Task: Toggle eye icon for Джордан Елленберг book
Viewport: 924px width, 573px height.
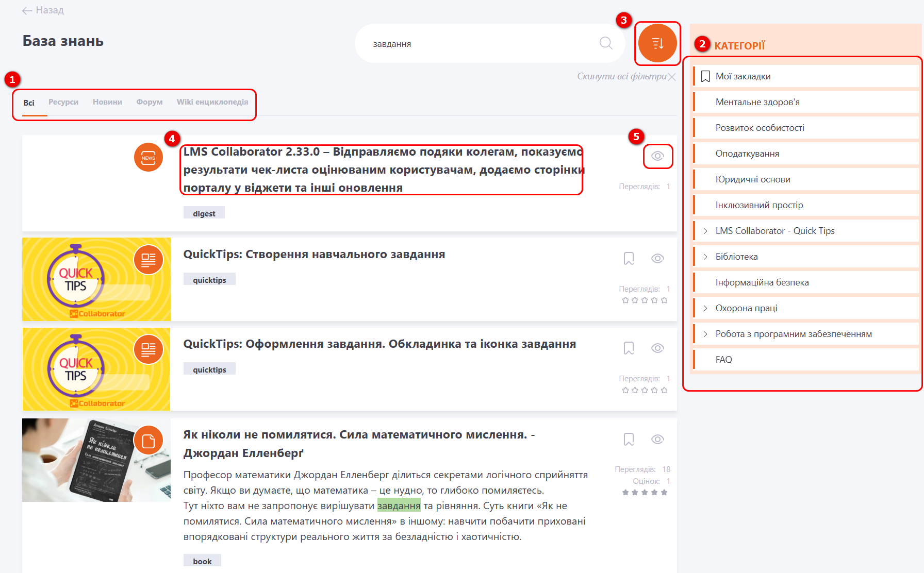Action: [x=657, y=439]
